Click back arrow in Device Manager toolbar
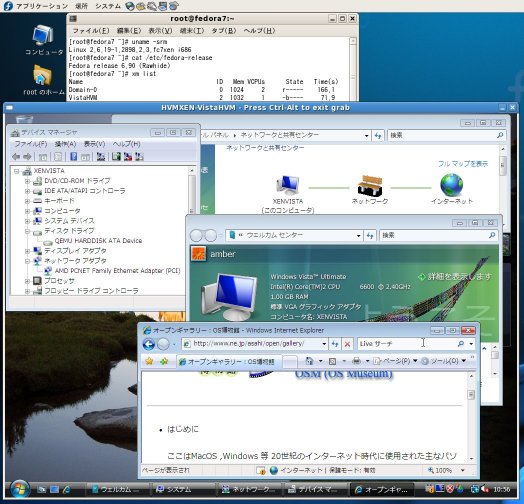Image resolution: width=524 pixels, height=504 pixels. coord(16,156)
